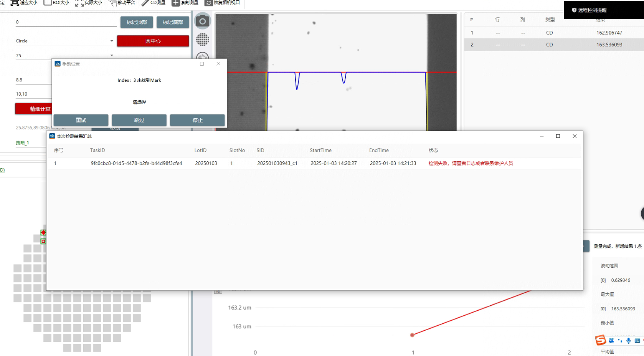Click the SID 202501030943_c1 cell
The image size is (644, 356).
point(277,163)
